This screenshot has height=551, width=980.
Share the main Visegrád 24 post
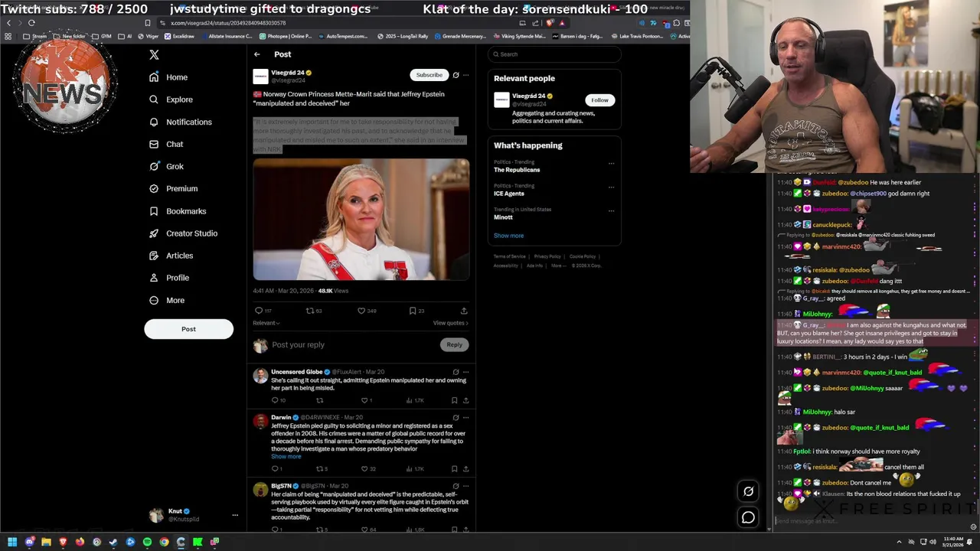pos(464,311)
